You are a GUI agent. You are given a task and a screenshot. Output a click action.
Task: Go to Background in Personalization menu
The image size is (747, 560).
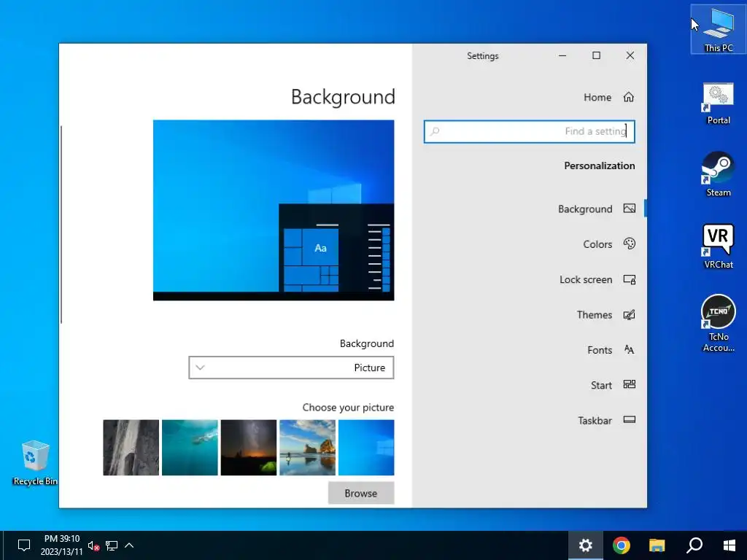597,209
